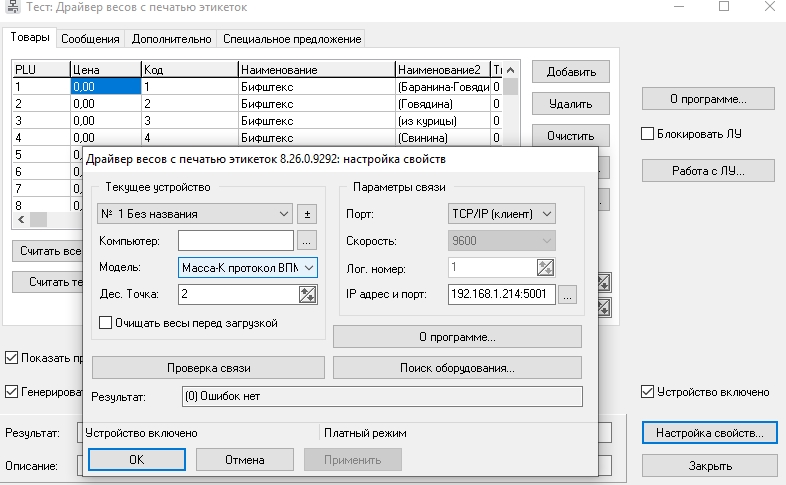This screenshot has height=485, width=786.
Task: Expand the current device № 1 dropdown
Action: [194, 214]
